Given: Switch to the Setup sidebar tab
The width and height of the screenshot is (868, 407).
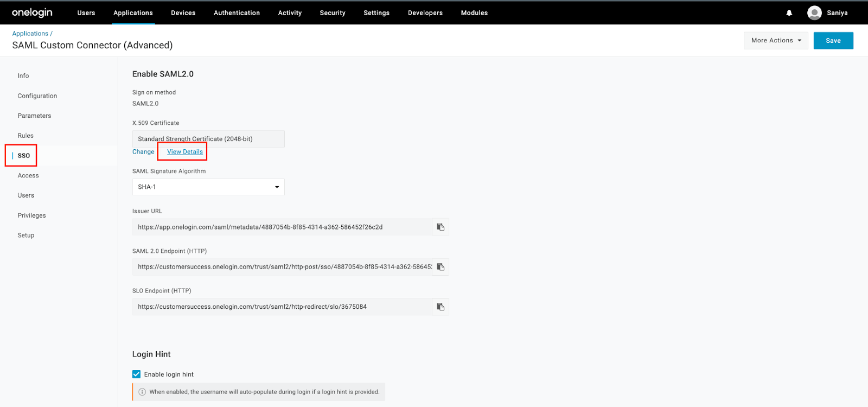Looking at the screenshot, I should pyautogui.click(x=26, y=236).
